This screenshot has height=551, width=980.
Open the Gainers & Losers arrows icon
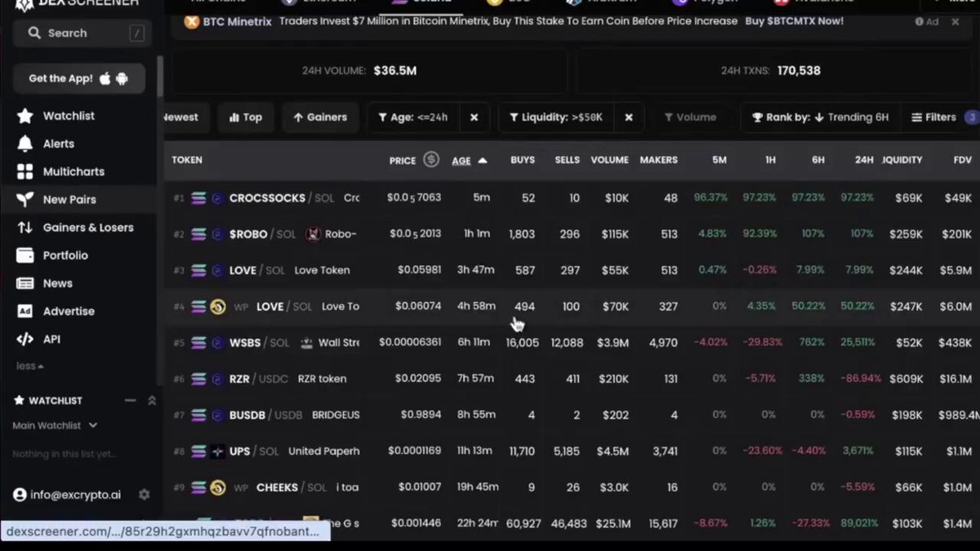25,228
